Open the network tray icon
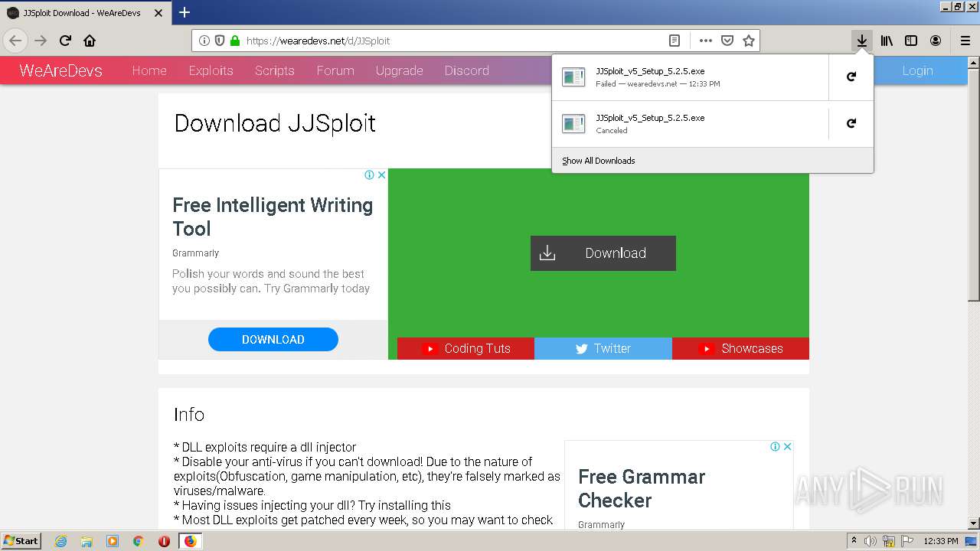The width and height of the screenshot is (980, 551). coord(889,541)
